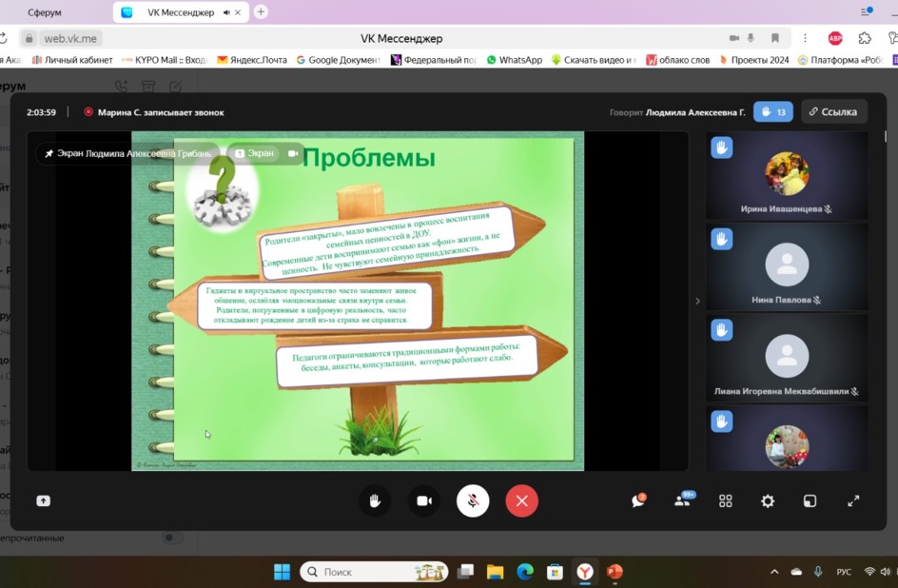Start screen sharing with the bottom-left icon
This screenshot has width=898, height=588.
pyautogui.click(x=44, y=501)
